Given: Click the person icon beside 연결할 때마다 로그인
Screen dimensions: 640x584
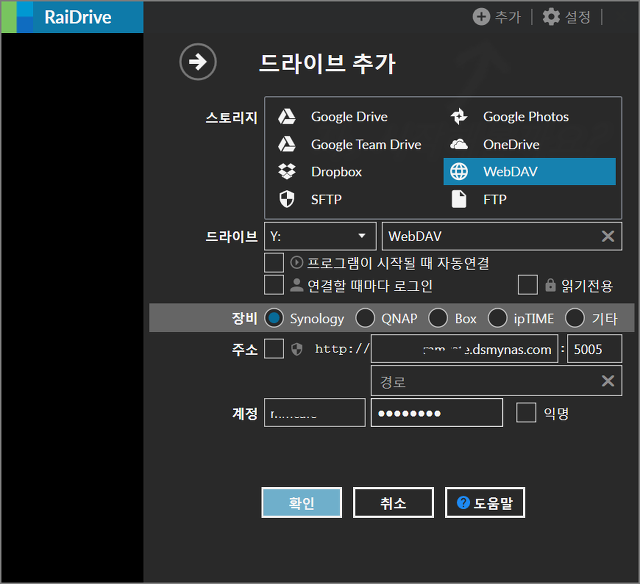Looking at the screenshot, I should [x=297, y=285].
